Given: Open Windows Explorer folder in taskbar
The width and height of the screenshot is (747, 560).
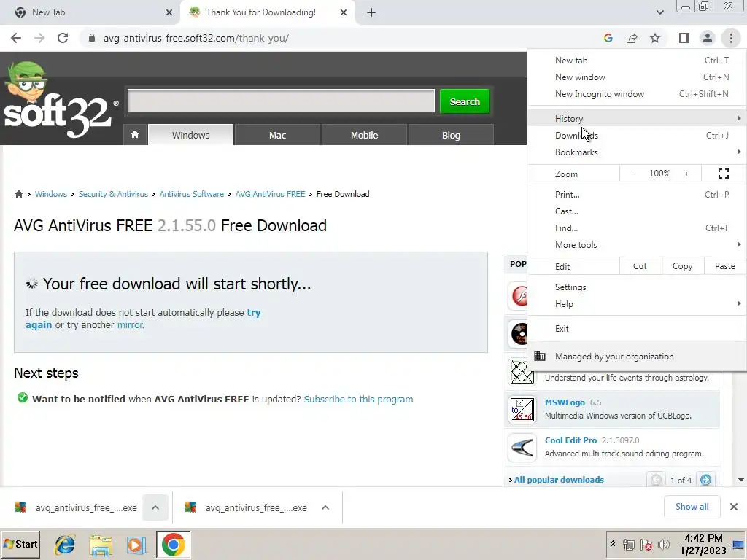Looking at the screenshot, I should [x=101, y=544].
